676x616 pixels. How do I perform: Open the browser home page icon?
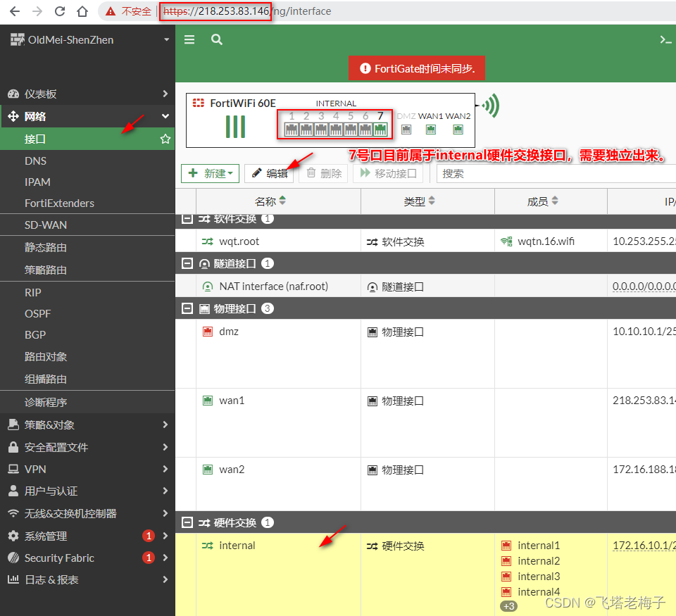pos(82,11)
